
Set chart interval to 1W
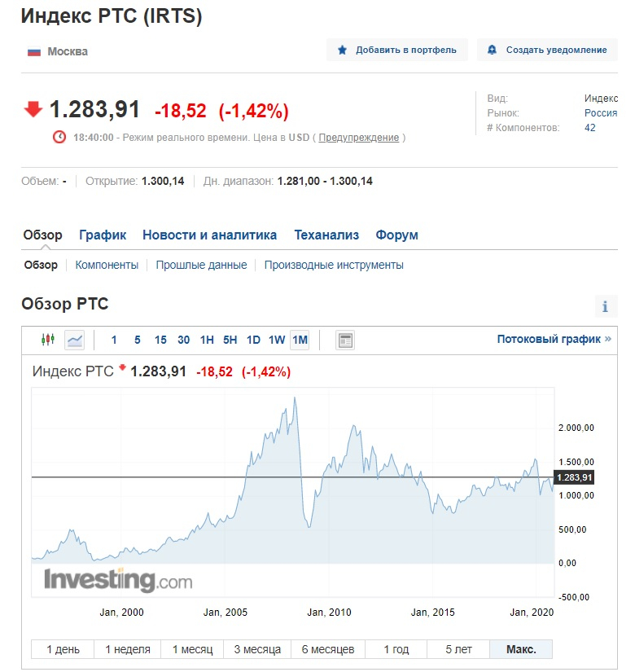click(277, 340)
